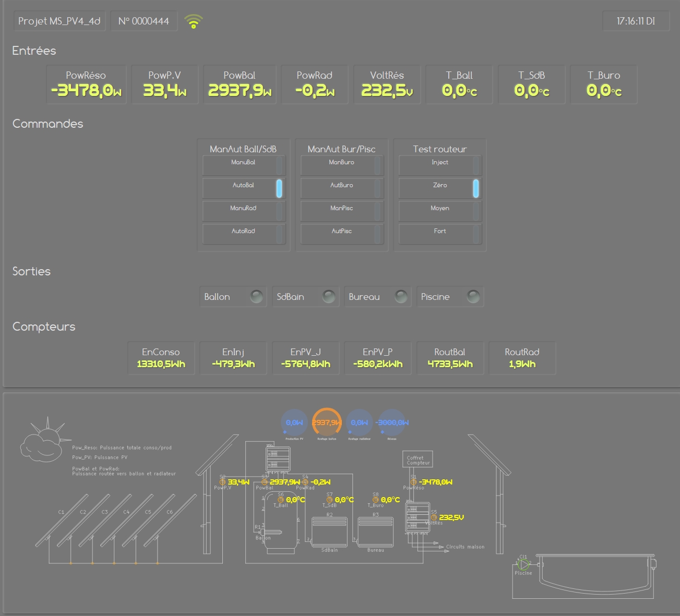Click the Piscine pump icon C11
The image size is (680, 616).
(524, 564)
